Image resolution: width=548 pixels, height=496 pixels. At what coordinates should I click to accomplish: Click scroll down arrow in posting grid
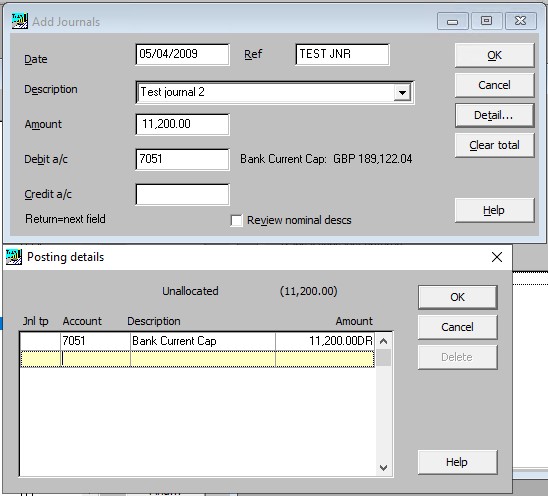(383, 467)
